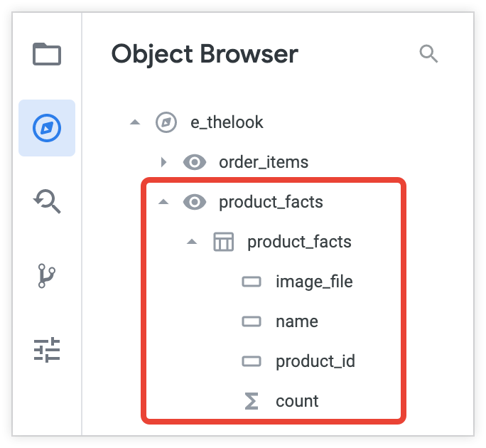Click the eye icon beside order_items

[195, 162]
